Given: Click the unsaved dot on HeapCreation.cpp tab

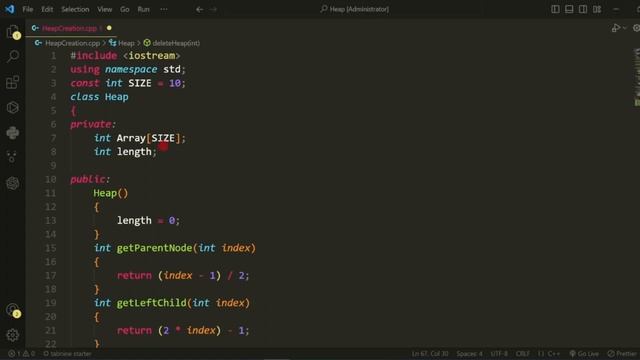Looking at the screenshot, I should (x=109, y=28).
